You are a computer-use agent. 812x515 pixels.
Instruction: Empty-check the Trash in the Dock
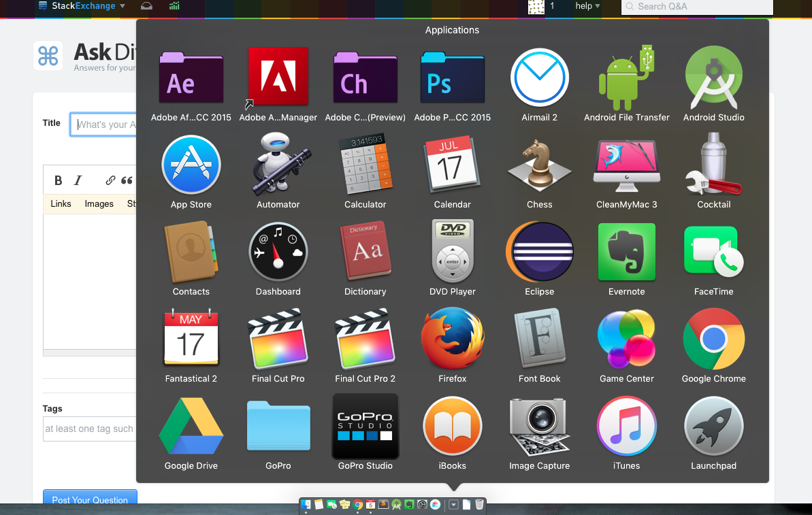coord(479,504)
